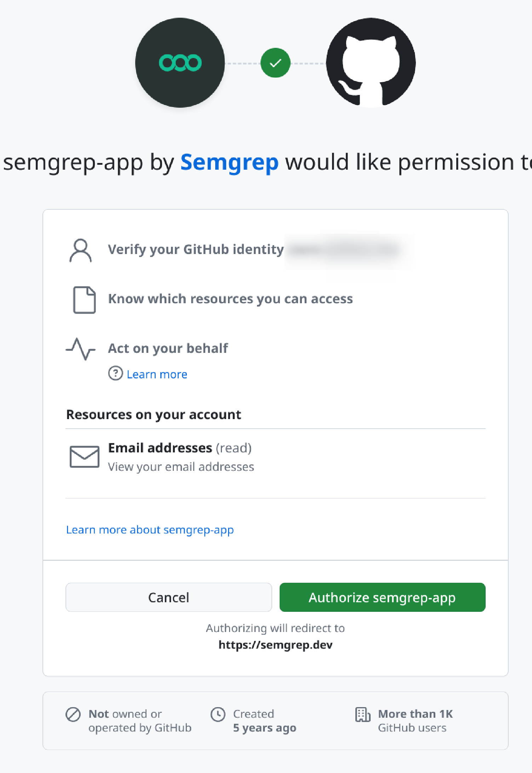532x773 pixels.
Task: Click the building icon beside More than 1K users
Action: pos(362,714)
